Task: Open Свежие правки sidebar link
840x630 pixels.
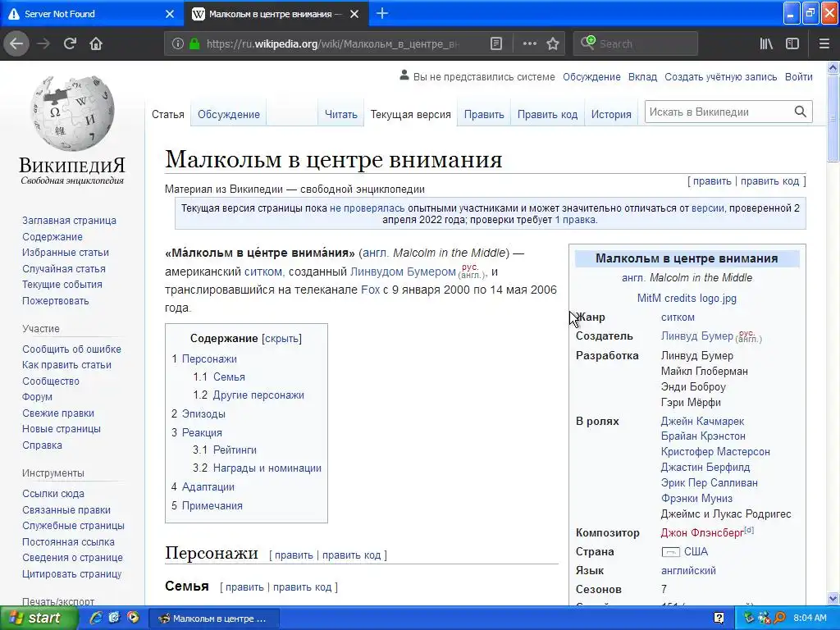Action: 58,413
